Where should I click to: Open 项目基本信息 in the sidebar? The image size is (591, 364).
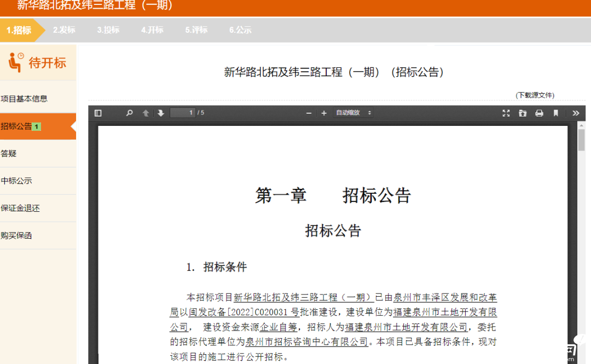(25, 99)
